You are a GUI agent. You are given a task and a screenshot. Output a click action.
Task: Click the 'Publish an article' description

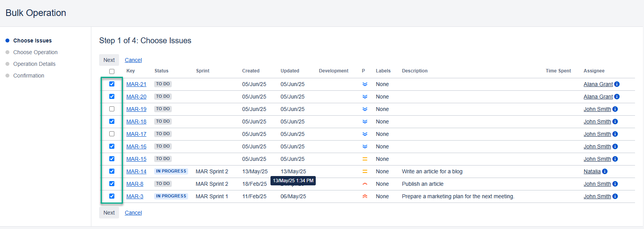click(423, 184)
